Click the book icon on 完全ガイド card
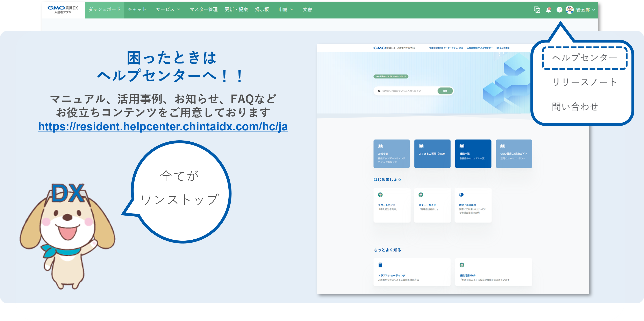Viewport: 644px width, 321px height. [502, 146]
